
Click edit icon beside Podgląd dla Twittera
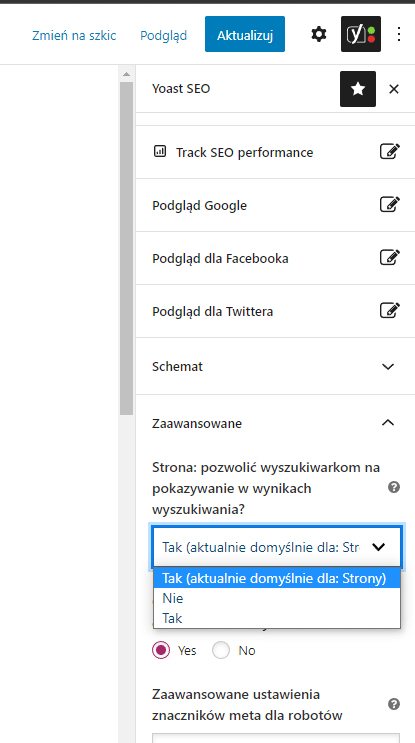pyautogui.click(x=390, y=311)
